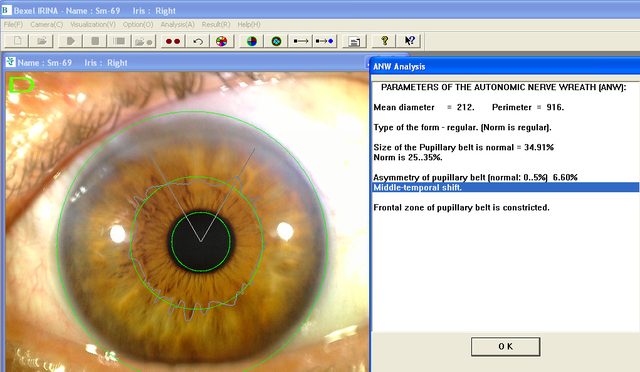Click OK in ANW Analysis dialog
This screenshot has width=640, height=372.
(x=505, y=346)
